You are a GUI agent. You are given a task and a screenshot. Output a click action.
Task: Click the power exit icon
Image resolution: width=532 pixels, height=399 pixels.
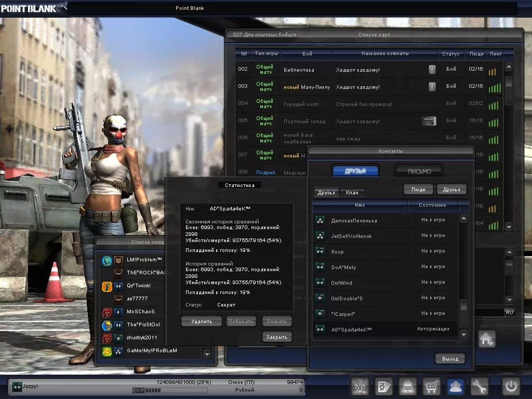(x=511, y=386)
